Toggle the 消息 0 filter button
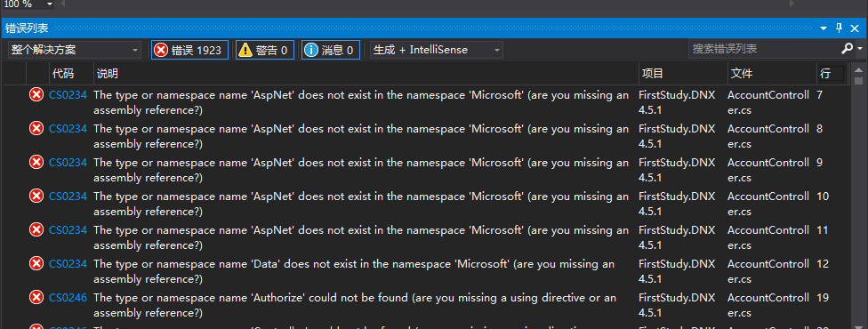The width and height of the screenshot is (868, 329). [x=331, y=50]
